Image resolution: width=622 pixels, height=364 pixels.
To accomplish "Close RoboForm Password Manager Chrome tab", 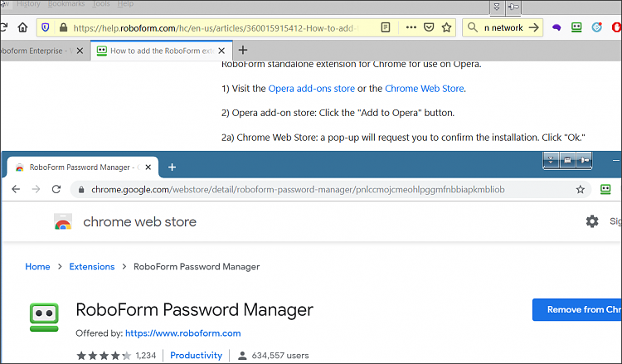I will point(148,167).
